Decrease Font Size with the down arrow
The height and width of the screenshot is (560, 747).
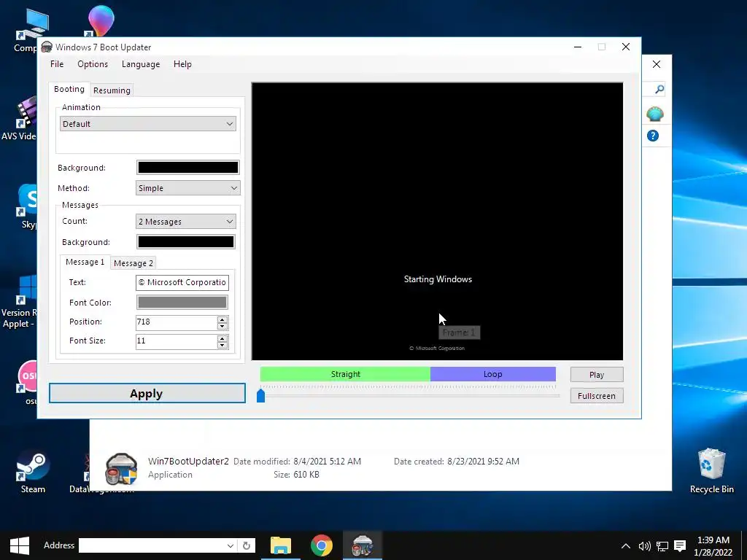click(222, 345)
